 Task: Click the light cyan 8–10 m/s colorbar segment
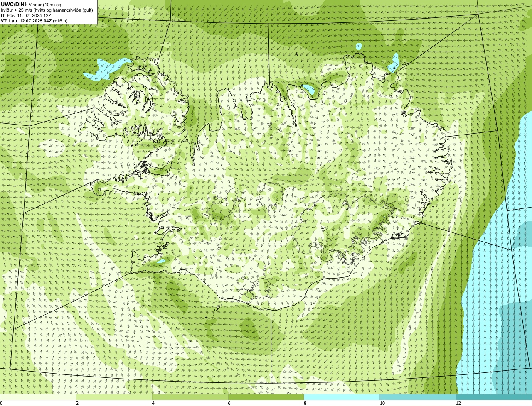(342, 397)
